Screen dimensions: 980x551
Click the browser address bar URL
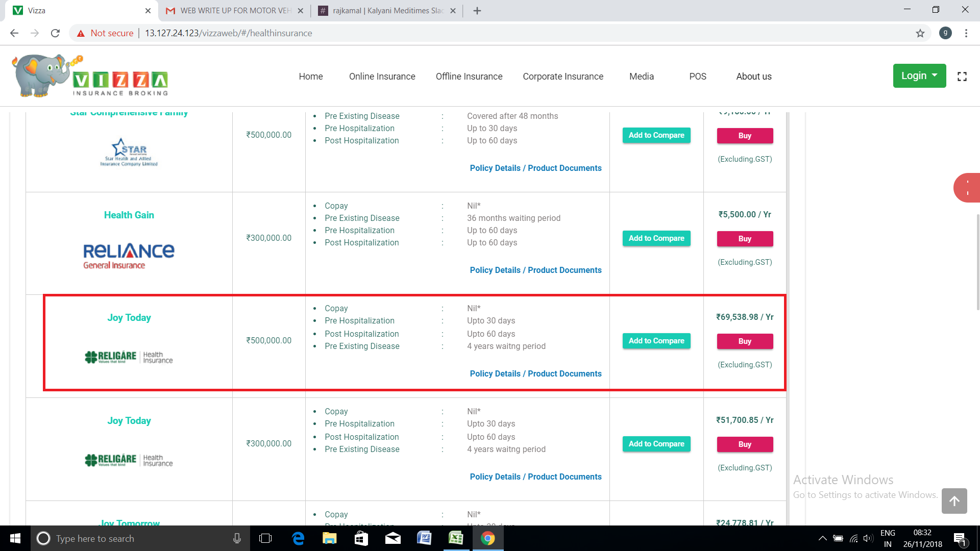coord(229,33)
